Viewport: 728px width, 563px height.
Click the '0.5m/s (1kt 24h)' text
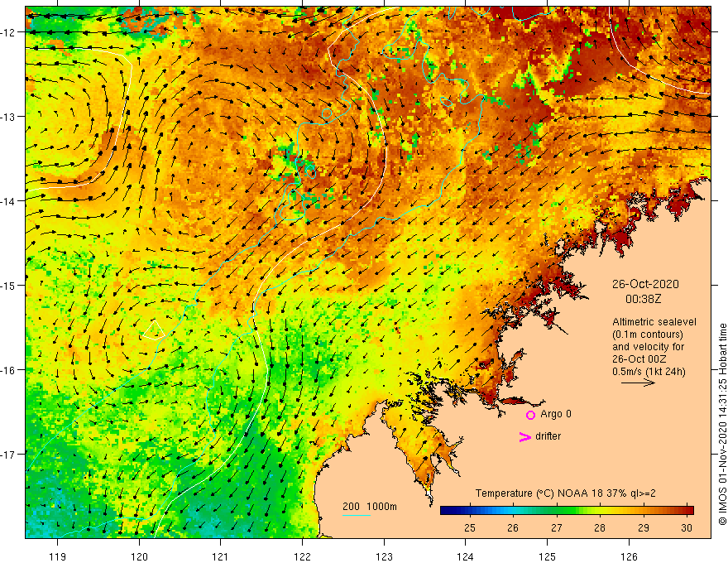coord(649,372)
